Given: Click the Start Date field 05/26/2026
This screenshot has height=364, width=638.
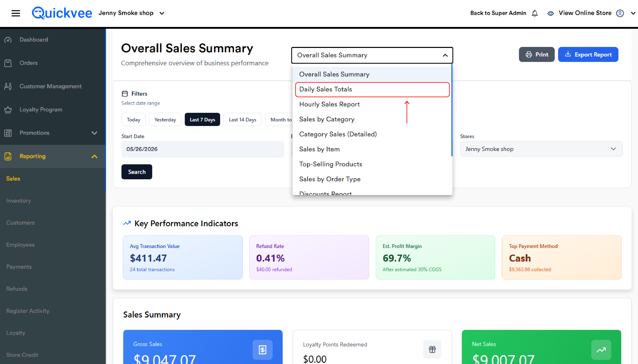Looking at the screenshot, I should (203, 149).
